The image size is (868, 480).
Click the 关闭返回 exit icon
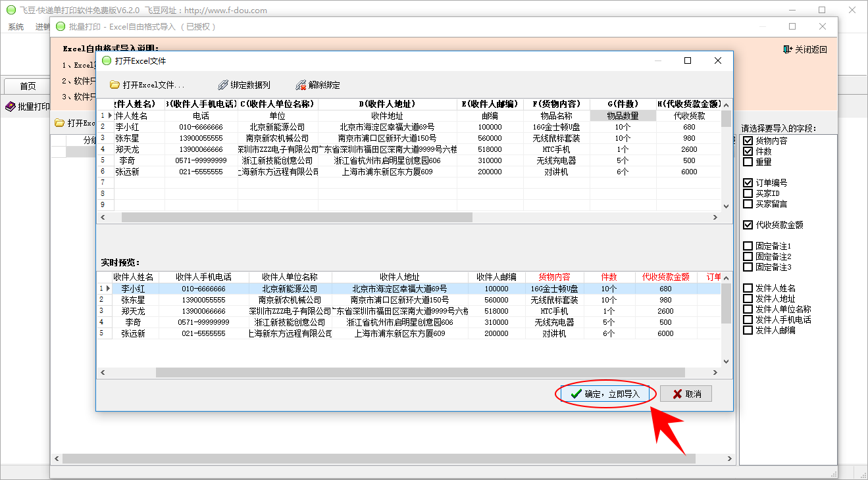click(788, 49)
